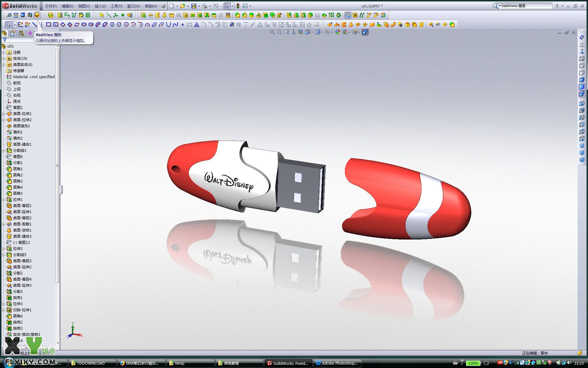Image resolution: width=588 pixels, height=368 pixels.
Task: Select 抽壳1 feature in tree
Action: click(x=17, y=298)
